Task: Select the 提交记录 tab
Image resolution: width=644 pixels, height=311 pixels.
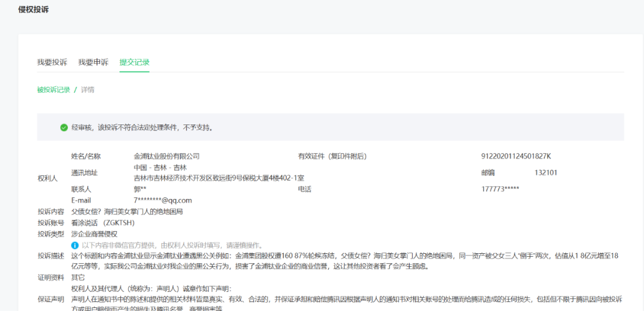Action: click(134, 63)
